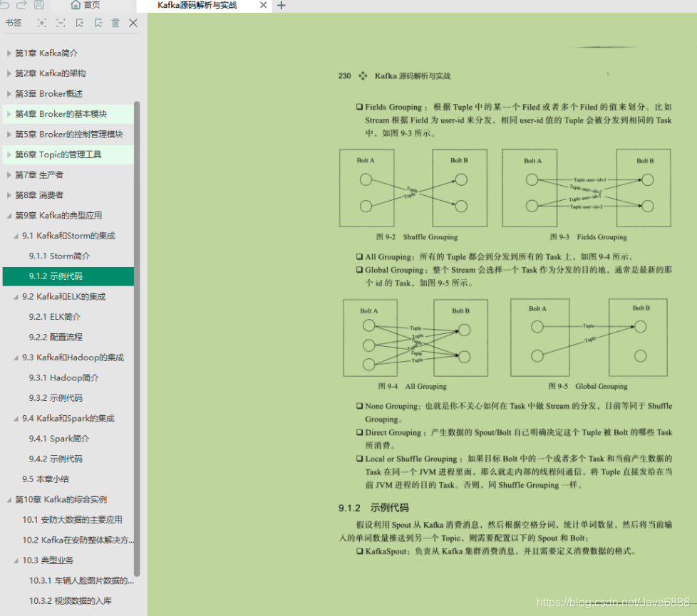The width and height of the screenshot is (697, 616).
Task: Expand 第5章 Broker的控制管理模块 arrow
Action: pyautogui.click(x=9, y=135)
